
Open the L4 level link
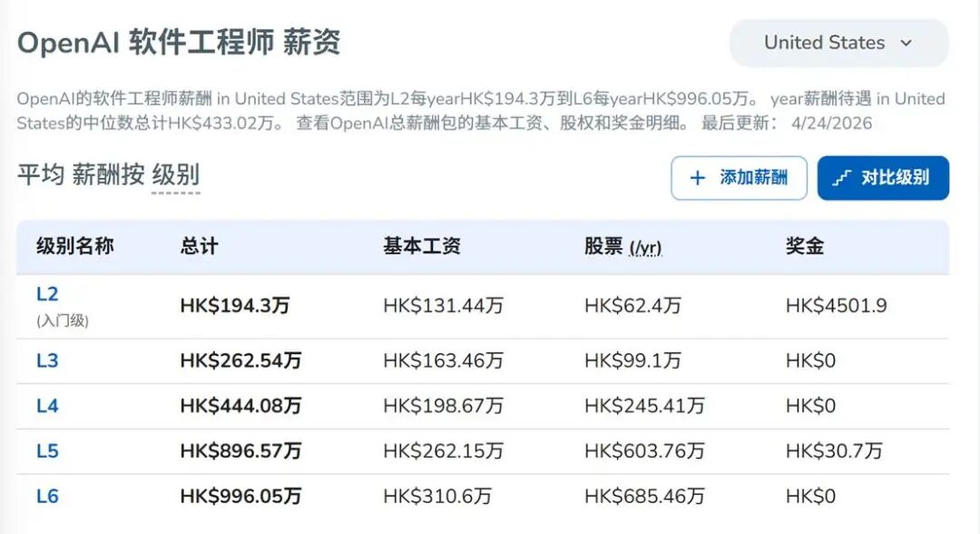pyautogui.click(x=47, y=406)
